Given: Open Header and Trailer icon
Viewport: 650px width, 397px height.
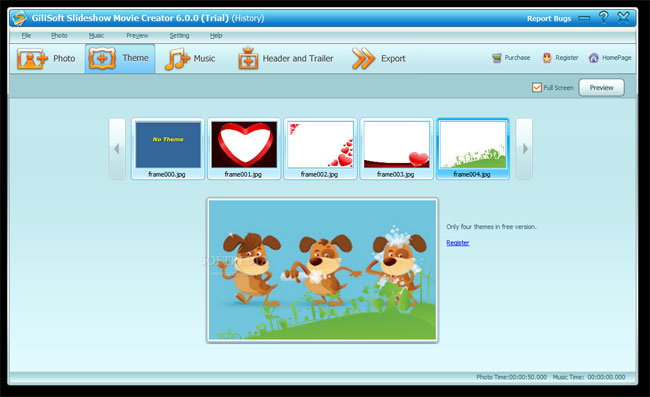Looking at the screenshot, I should click(x=248, y=58).
